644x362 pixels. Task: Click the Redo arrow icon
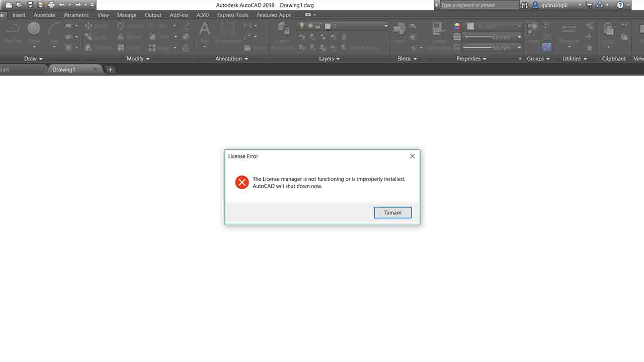(x=78, y=5)
